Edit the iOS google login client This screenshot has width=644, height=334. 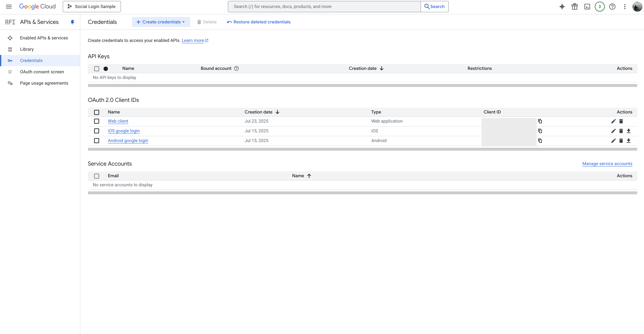pos(613,131)
